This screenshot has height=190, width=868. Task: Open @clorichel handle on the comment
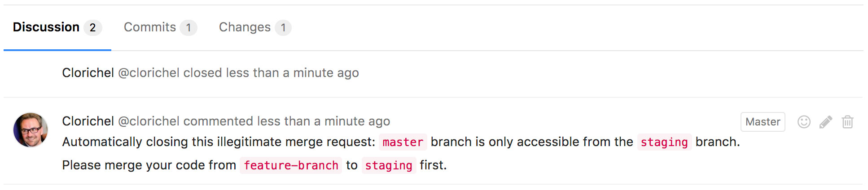[x=149, y=121]
